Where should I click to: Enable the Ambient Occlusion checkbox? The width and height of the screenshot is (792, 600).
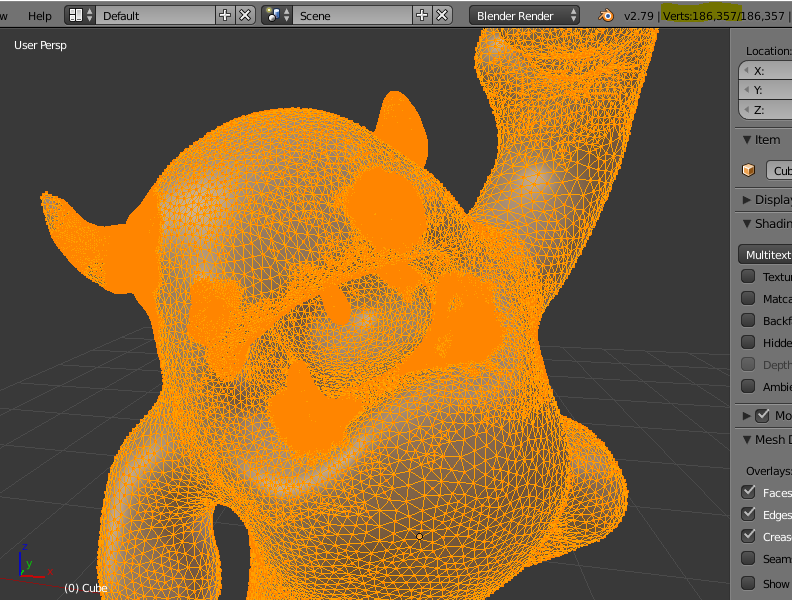coord(748,386)
